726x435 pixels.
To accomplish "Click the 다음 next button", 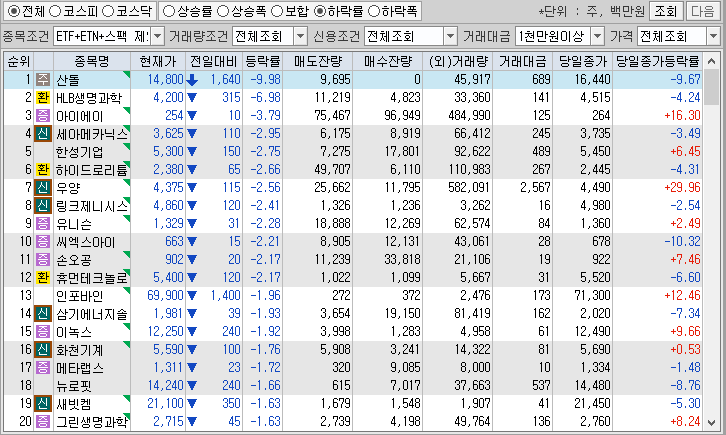I will (x=702, y=11).
